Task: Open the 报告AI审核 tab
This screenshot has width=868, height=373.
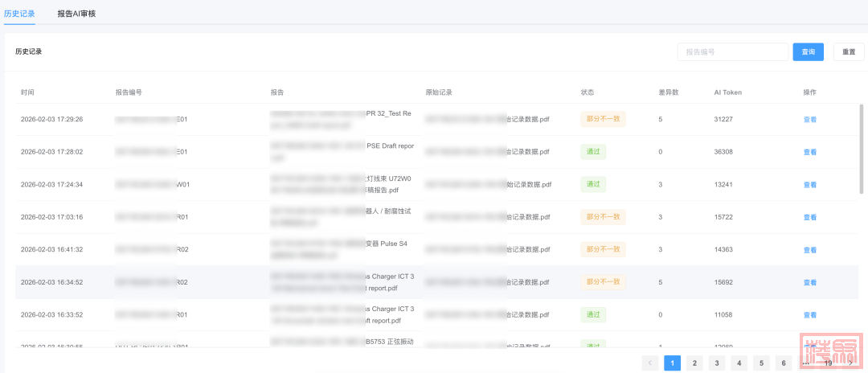Action: click(x=76, y=14)
